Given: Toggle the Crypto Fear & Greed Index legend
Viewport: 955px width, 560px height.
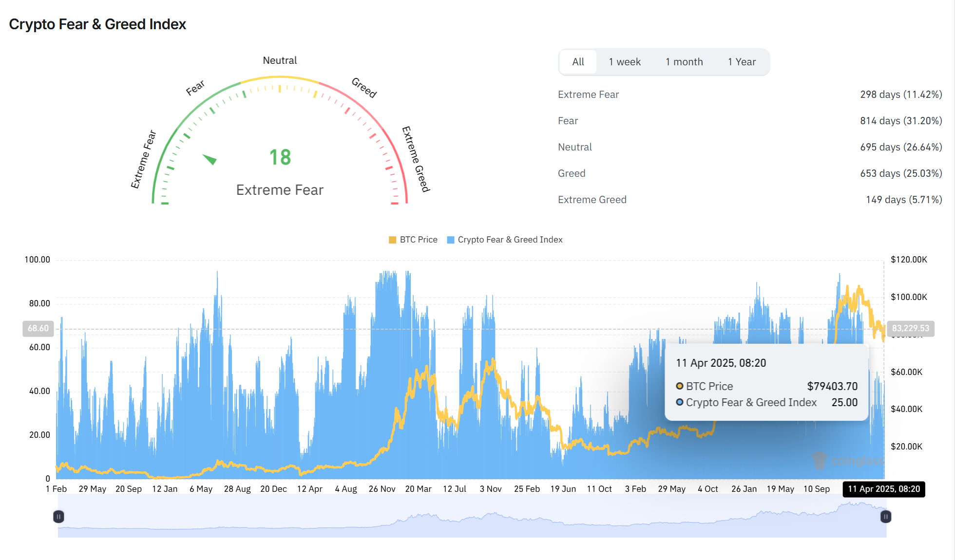Looking at the screenshot, I should tap(505, 240).
